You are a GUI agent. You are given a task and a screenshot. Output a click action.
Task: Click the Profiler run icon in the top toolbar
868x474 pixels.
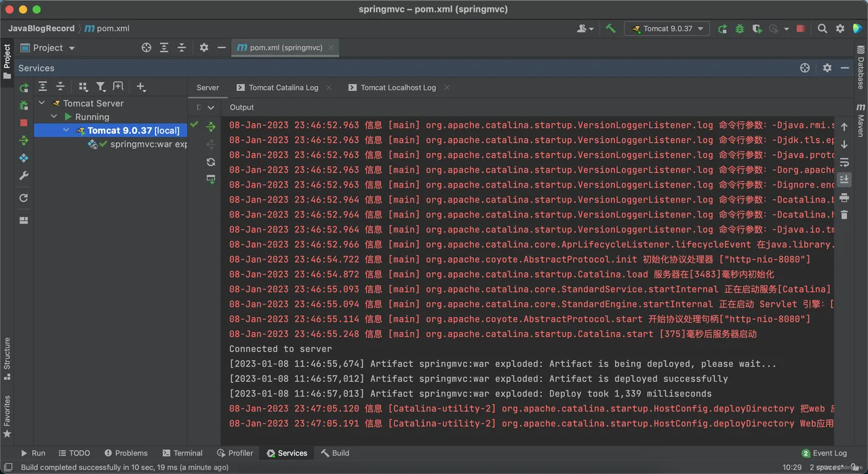(773, 29)
